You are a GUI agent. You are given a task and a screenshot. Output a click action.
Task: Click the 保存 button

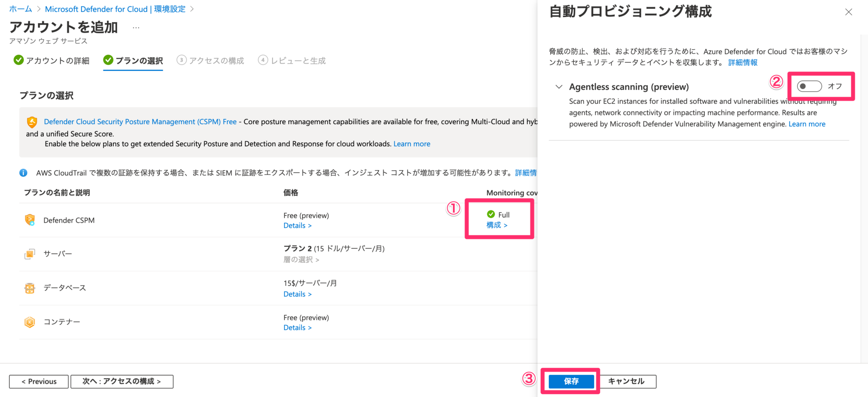[x=570, y=381]
